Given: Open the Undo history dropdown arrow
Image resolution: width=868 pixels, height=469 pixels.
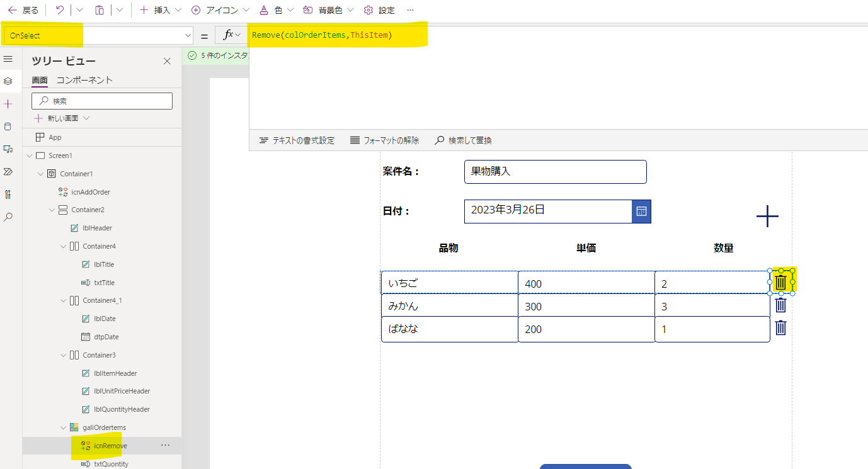Looking at the screenshot, I should [x=79, y=10].
